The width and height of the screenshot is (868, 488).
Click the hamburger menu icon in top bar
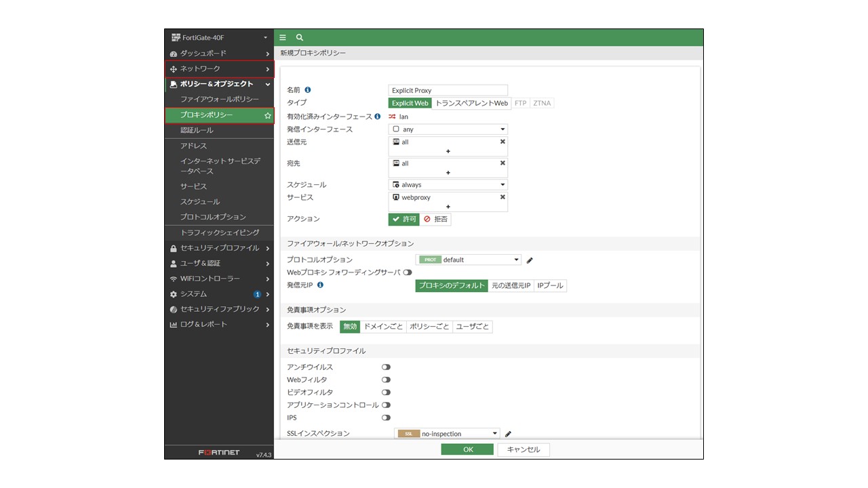click(283, 38)
